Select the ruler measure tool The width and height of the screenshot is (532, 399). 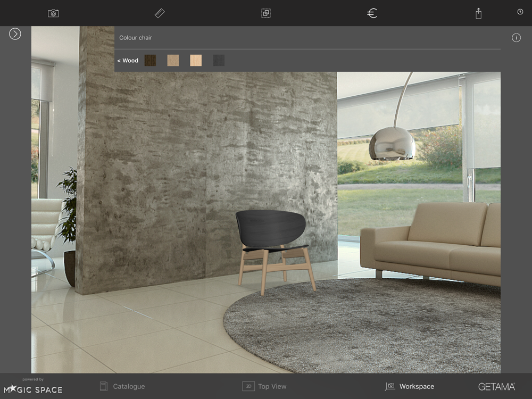pyautogui.click(x=160, y=13)
